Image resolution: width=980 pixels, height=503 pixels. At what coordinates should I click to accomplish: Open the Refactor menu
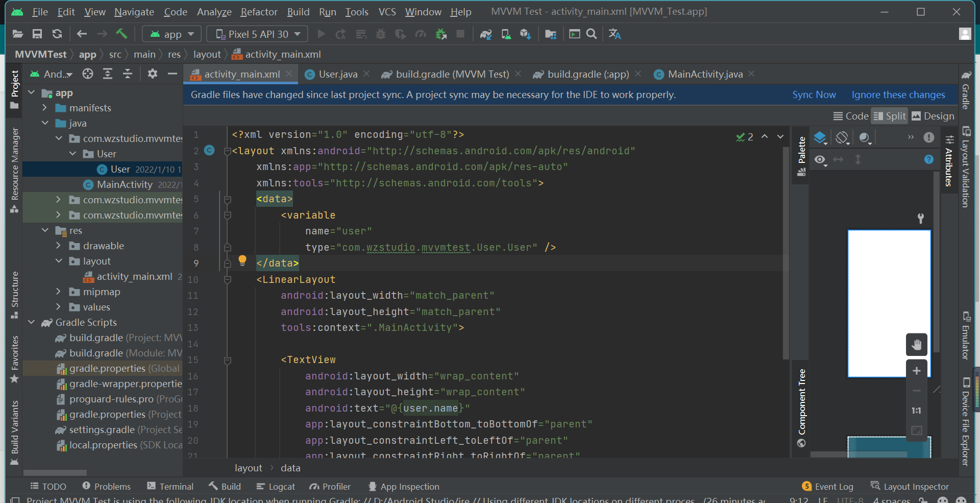point(259,12)
